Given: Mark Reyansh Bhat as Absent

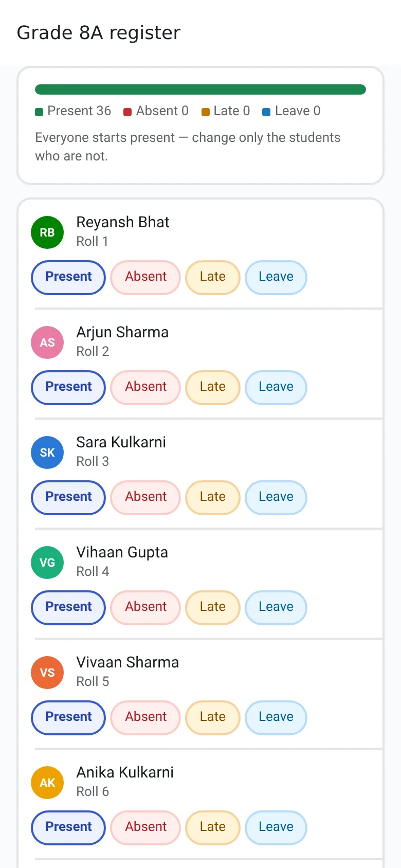Looking at the screenshot, I should click(x=145, y=277).
